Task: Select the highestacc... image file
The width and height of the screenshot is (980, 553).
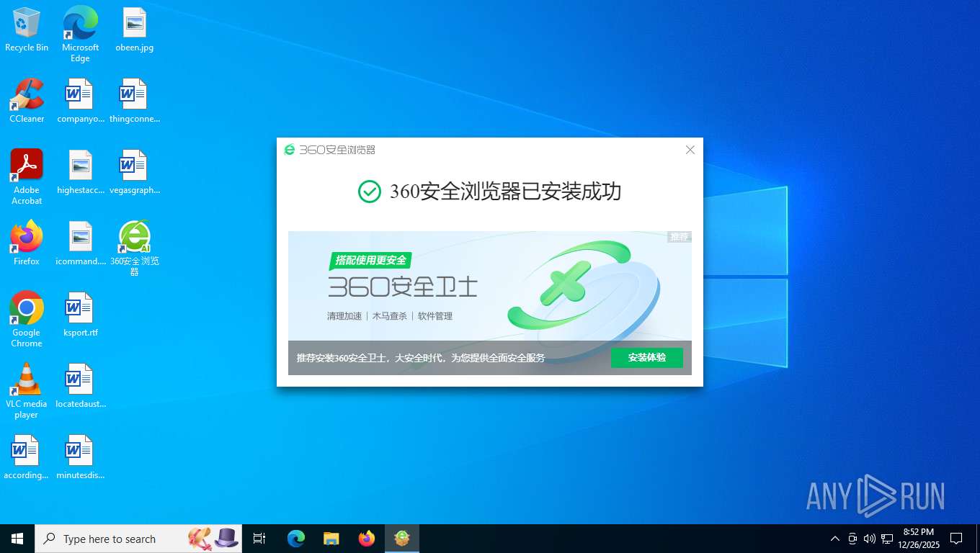Action: tap(80, 172)
